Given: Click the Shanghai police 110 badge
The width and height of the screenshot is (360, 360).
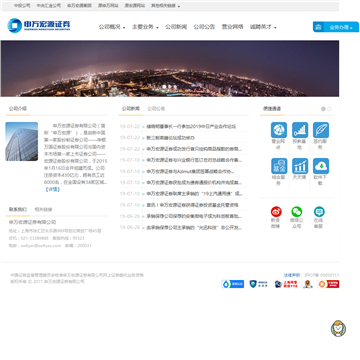Looking at the screenshot, I should 286,284.
